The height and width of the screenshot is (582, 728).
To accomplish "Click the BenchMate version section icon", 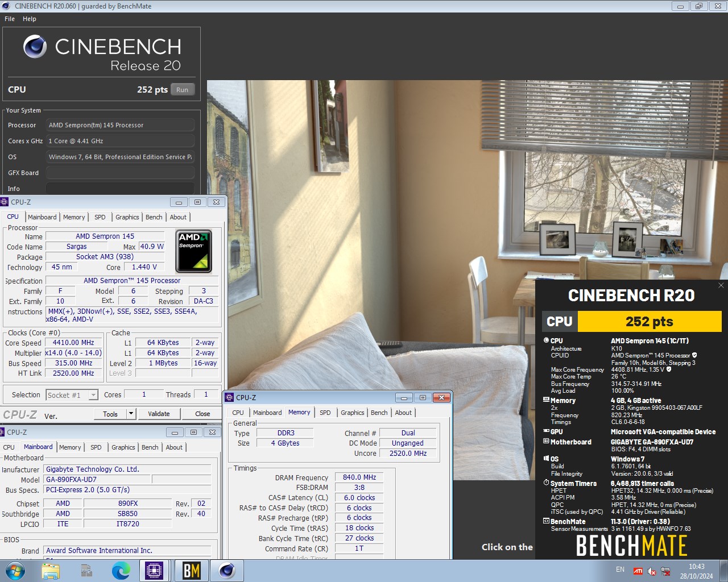I will point(546,521).
